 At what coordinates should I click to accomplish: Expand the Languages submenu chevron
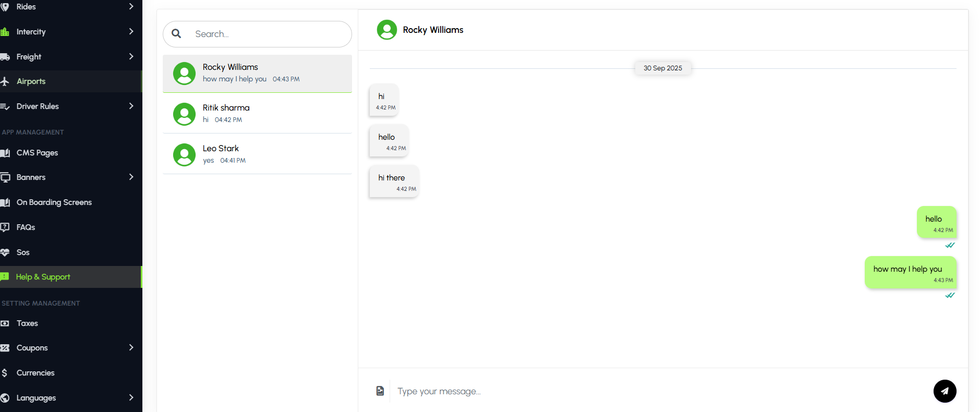(x=131, y=398)
